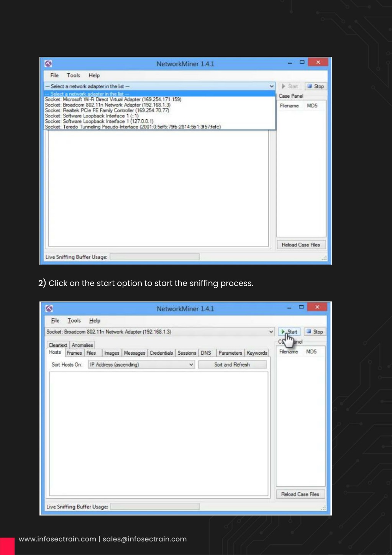Click Filename column header in the Hosts-tab window
This screenshot has width=392, height=555.
289,351
